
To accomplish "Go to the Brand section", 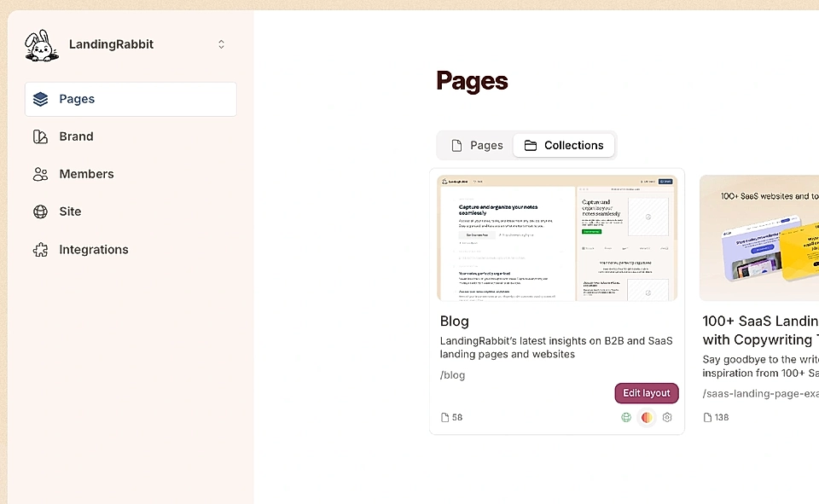I will click(x=76, y=136).
